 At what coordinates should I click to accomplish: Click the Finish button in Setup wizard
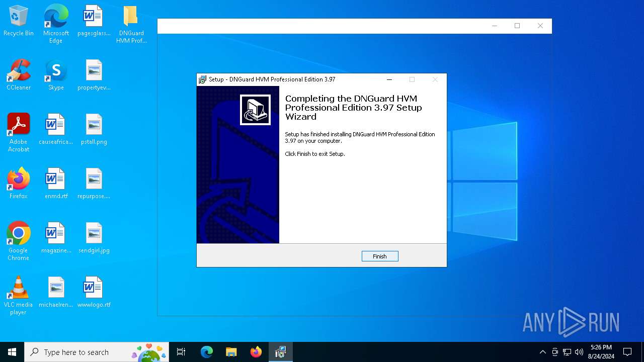tap(380, 256)
